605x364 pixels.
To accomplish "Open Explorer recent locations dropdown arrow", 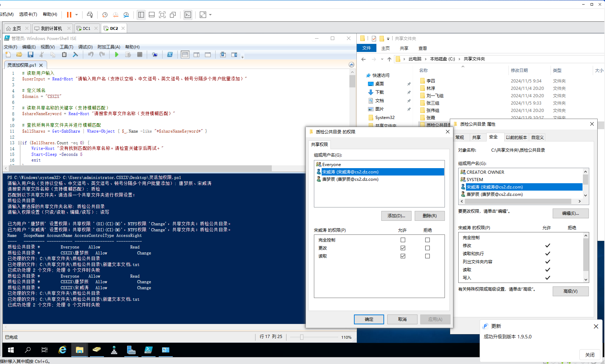I will [382, 59].
